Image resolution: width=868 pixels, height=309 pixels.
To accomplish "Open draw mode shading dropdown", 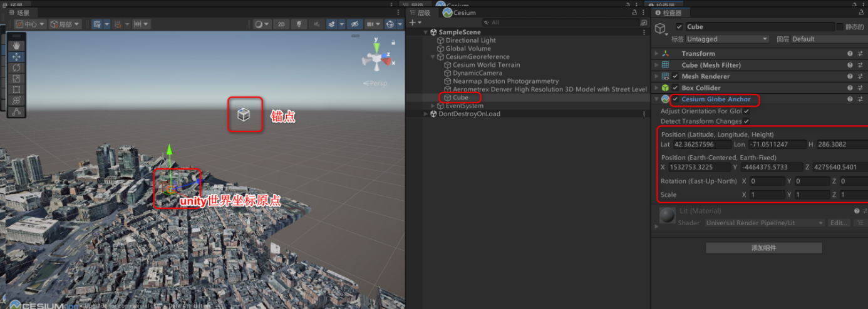I will [x=262, y=24].
